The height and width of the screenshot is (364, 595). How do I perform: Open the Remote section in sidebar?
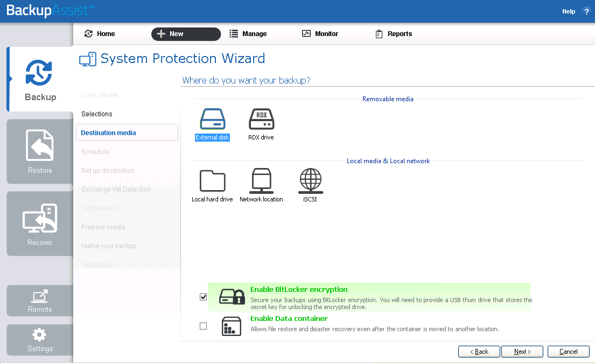[x=40, y=300]
